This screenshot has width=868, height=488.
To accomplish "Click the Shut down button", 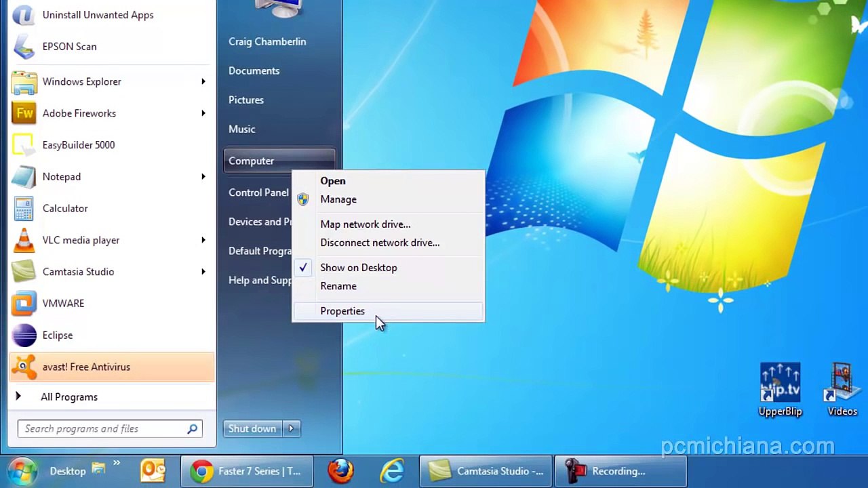I will (x=253, y=428).
